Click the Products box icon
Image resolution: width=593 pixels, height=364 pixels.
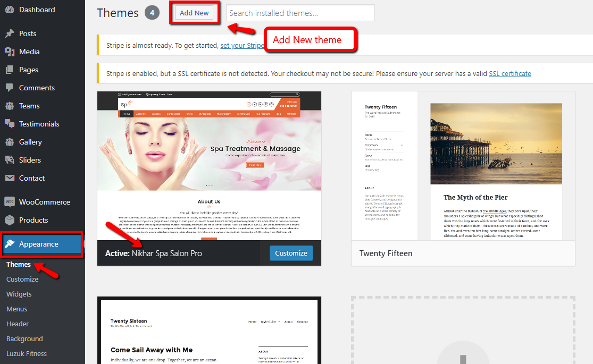[10, 220]
